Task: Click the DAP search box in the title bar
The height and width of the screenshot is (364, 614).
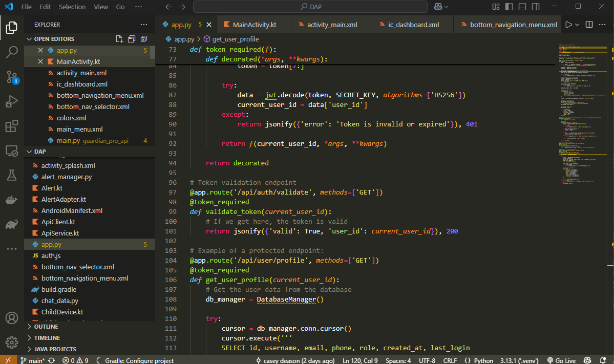Action: [309, 7]
